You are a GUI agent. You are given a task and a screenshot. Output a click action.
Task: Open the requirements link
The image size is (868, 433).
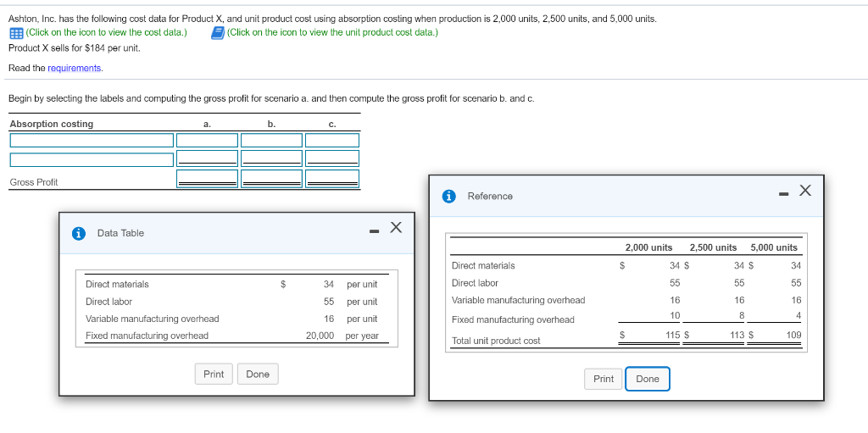[x=75, y=68]
